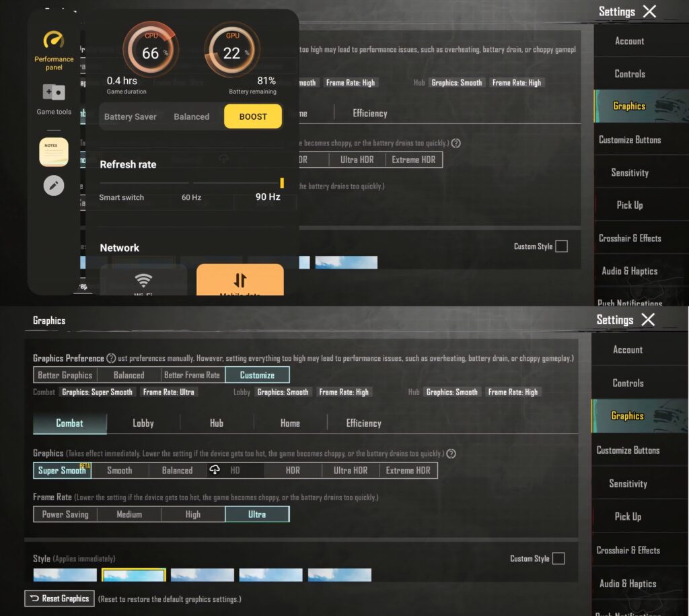Set graphics quality to Ultra HDR, lower screen
Image resolution: width=689 pixels, height=616 pixels.
350,471
